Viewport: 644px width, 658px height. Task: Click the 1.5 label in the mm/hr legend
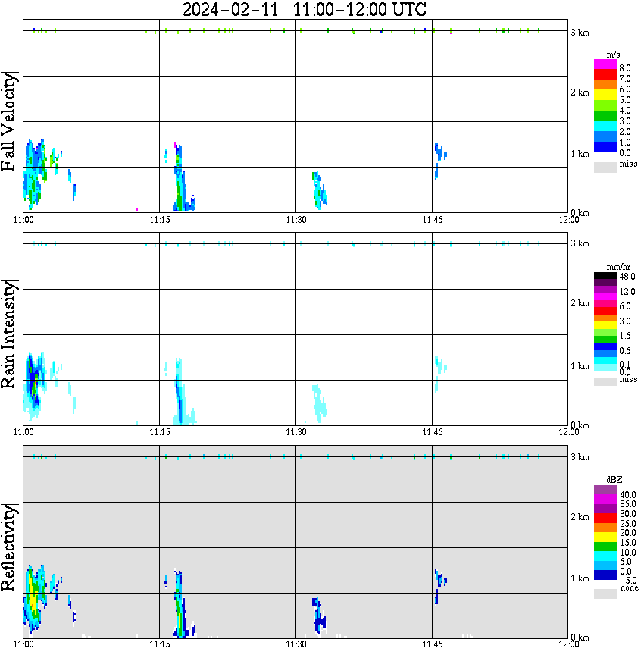click(625, 336)
